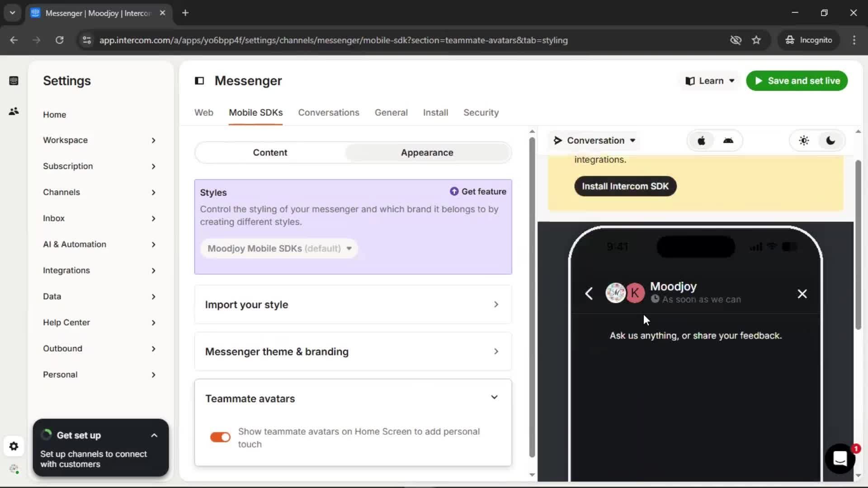Image resolution: width=868 pixels, height=488 pixels.
Task: Open the General tab
Action: (391, 113)
